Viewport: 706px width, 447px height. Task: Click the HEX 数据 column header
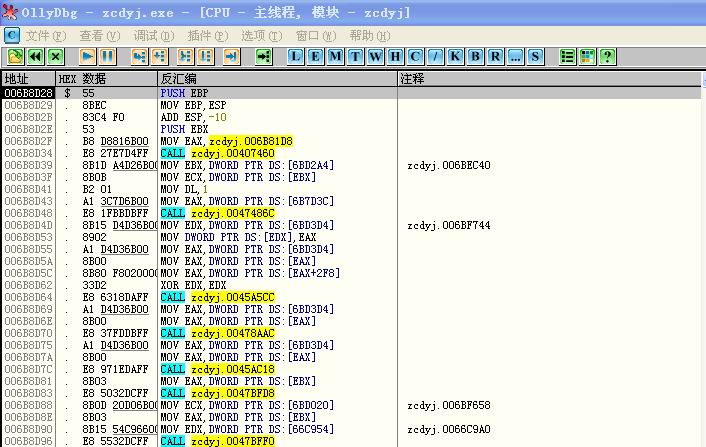coord(106,79)
